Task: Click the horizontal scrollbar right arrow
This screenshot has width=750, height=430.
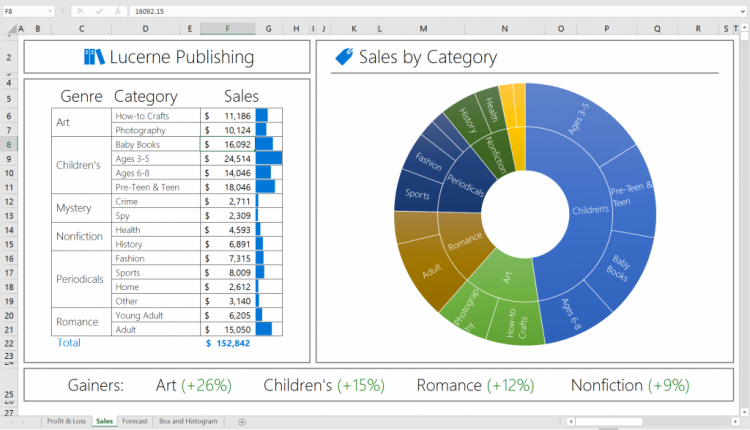Action: pyautogui.click(x=735, y=421)
